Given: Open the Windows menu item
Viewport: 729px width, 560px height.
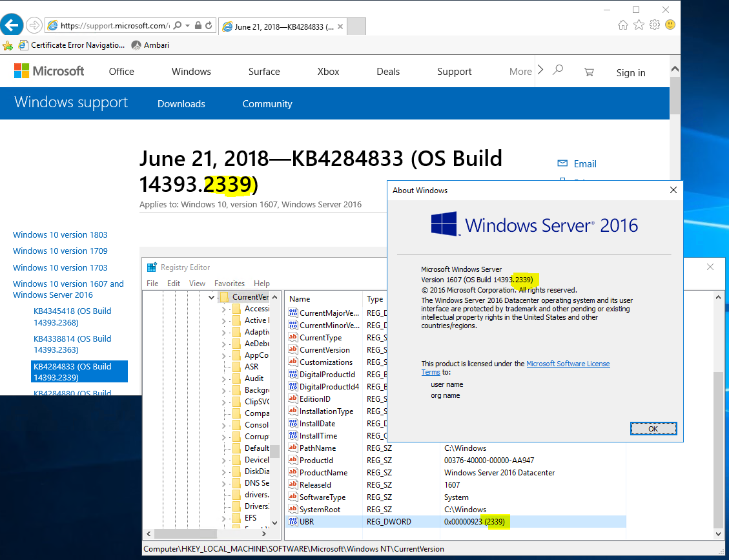Looking at the screenshot, I should pos(191,72).
